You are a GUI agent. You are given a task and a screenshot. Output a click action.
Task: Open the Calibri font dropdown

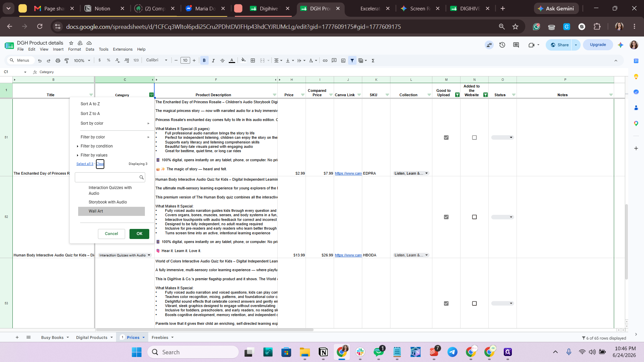(157, 60)
